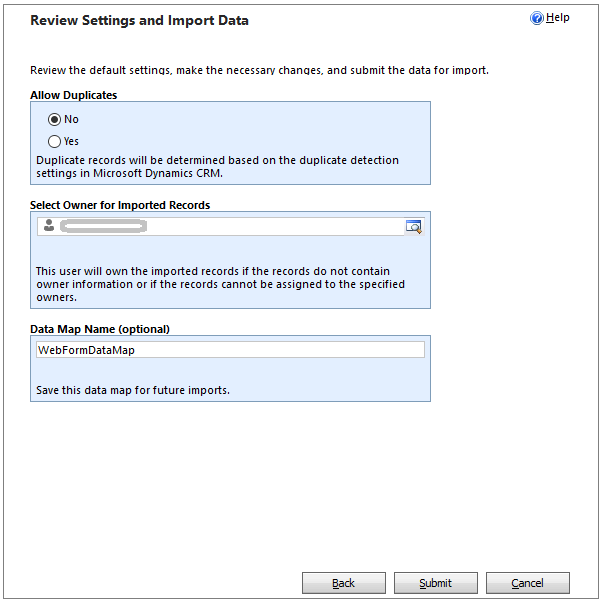Open the Help link text
Image resolution: width=600 pixels, height=600 pixels.
[558, 18]
